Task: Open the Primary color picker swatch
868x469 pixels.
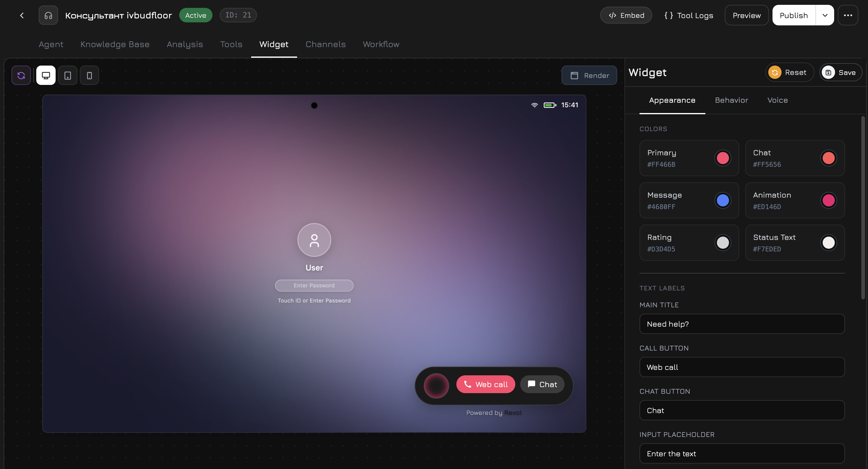Action: click(723, 158)
